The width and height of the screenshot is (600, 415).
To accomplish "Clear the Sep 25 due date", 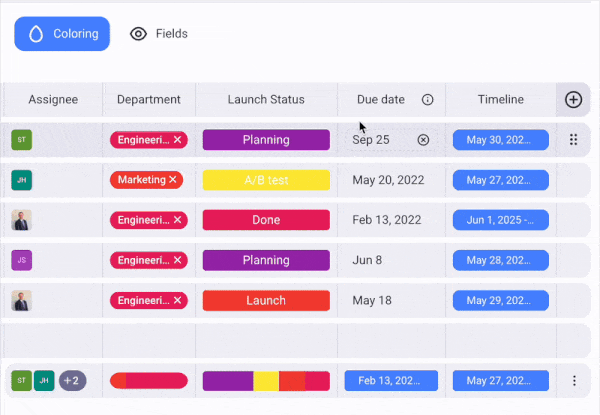I will point(423,140).
